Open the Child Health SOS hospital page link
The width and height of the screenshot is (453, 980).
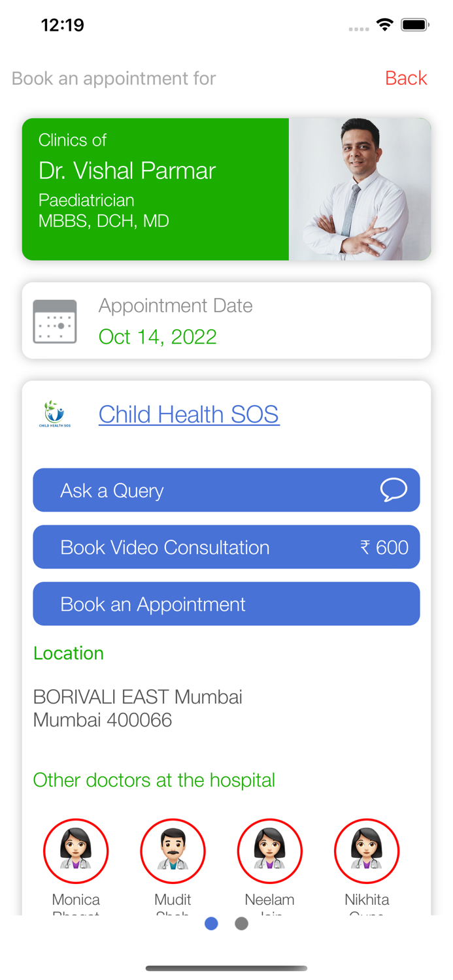[188, 414]
